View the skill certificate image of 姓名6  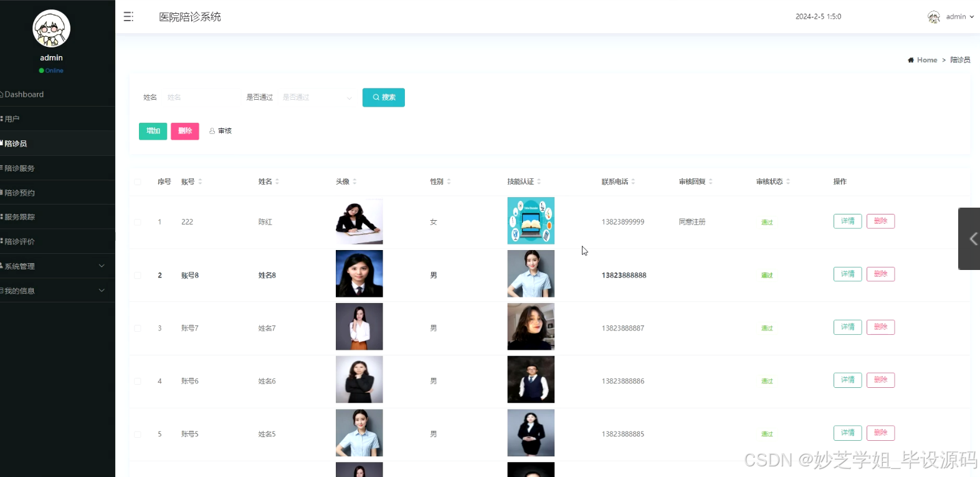531,380
